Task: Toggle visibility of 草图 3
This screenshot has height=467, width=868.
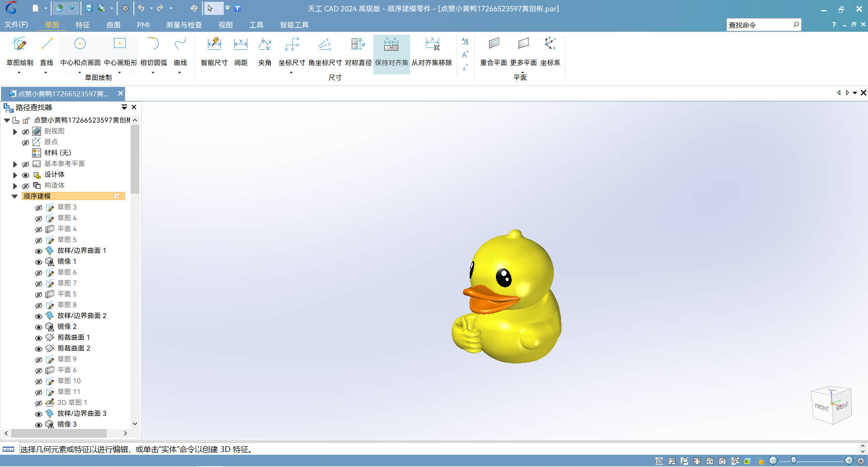Action: [38, 208]
